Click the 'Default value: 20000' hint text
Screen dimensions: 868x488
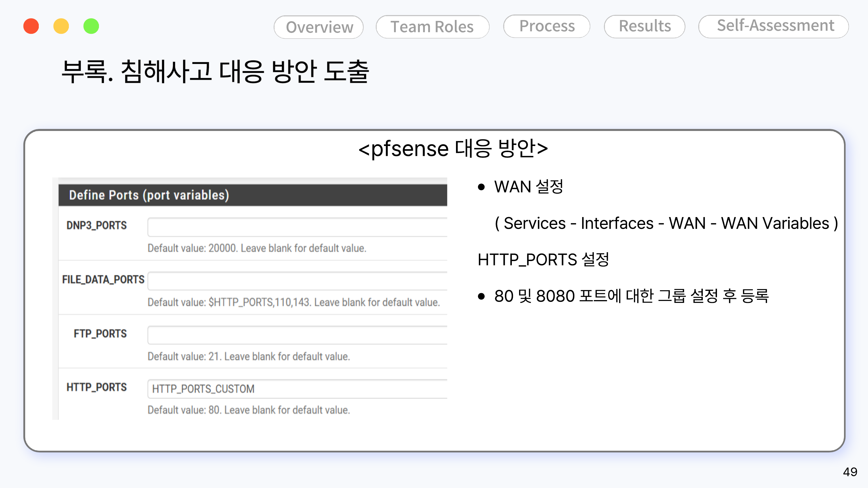click(257, 249)
